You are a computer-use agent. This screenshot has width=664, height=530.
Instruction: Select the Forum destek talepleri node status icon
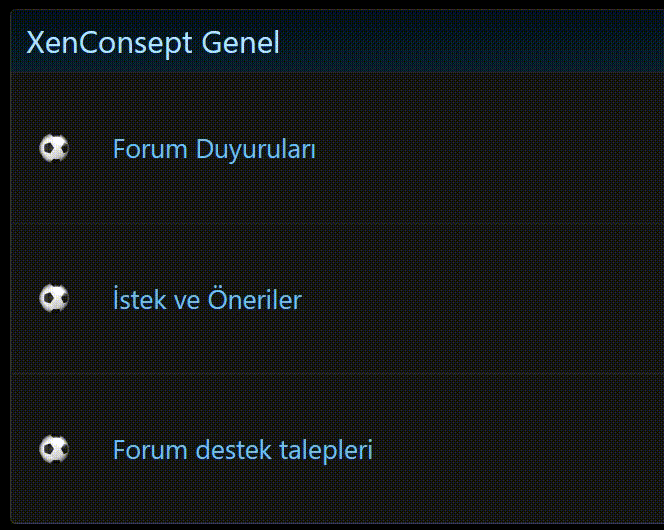(54, 449)
